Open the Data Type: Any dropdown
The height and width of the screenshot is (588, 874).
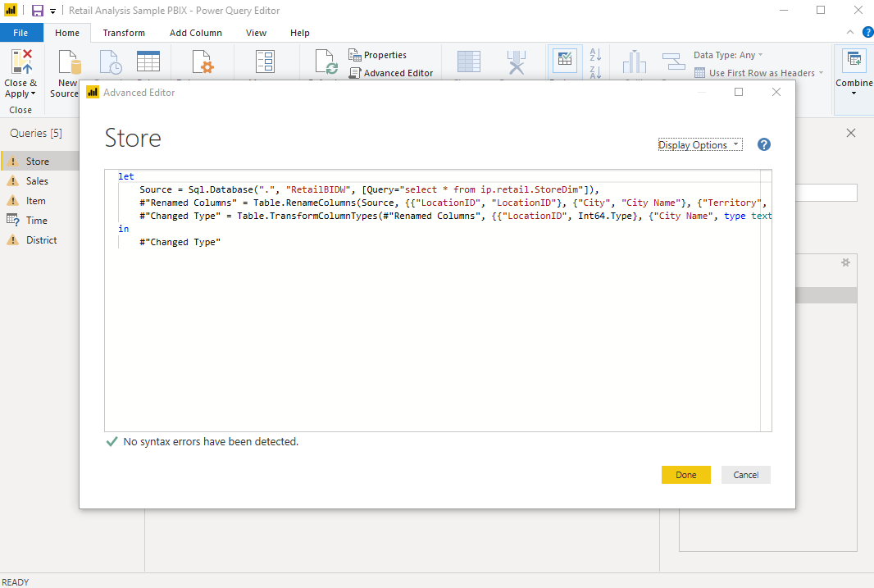(x=728, y=55)
